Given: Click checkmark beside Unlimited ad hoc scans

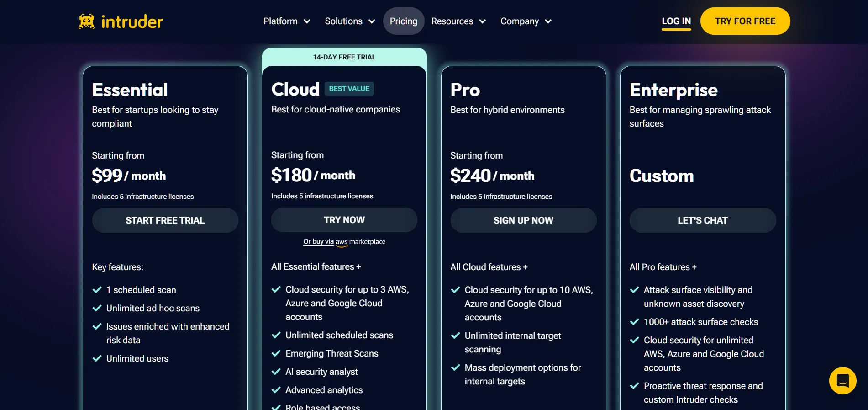Looking at the screenshot, I should [97, 308].
